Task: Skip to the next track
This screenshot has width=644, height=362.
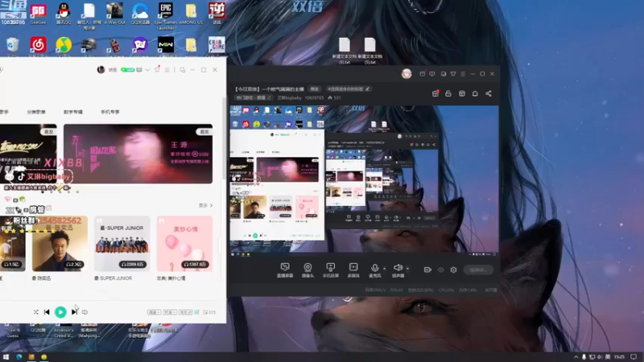Action: [x=74, y=312]
